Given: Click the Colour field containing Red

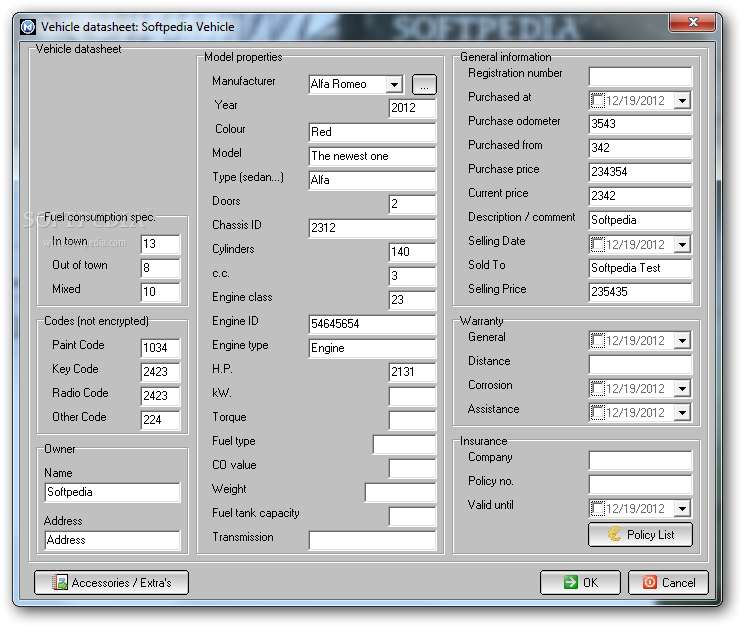Looking at the screenshot, I should tap(372, 132).
